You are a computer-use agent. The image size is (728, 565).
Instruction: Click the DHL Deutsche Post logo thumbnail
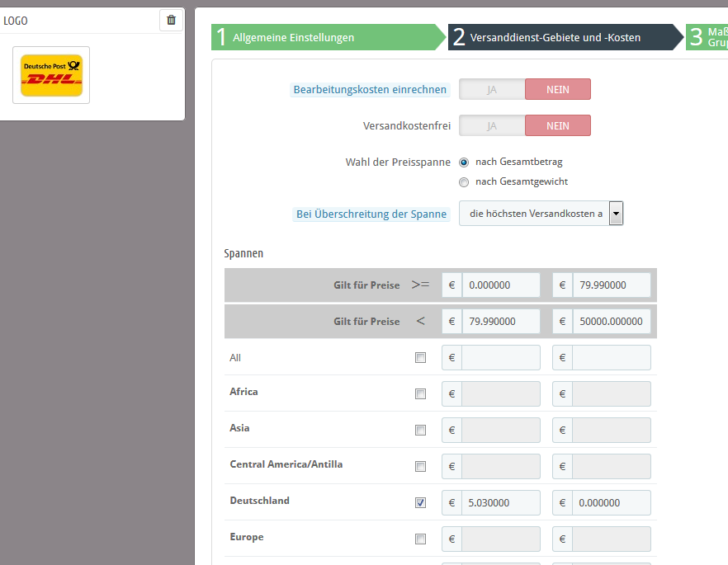[51, 75]
